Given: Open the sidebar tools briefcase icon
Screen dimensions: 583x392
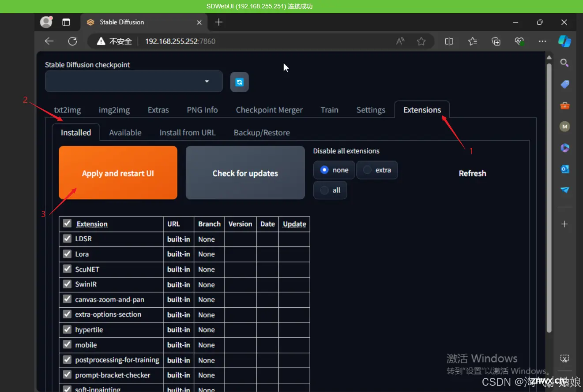Looking at the screenshot, I should 564,105.
